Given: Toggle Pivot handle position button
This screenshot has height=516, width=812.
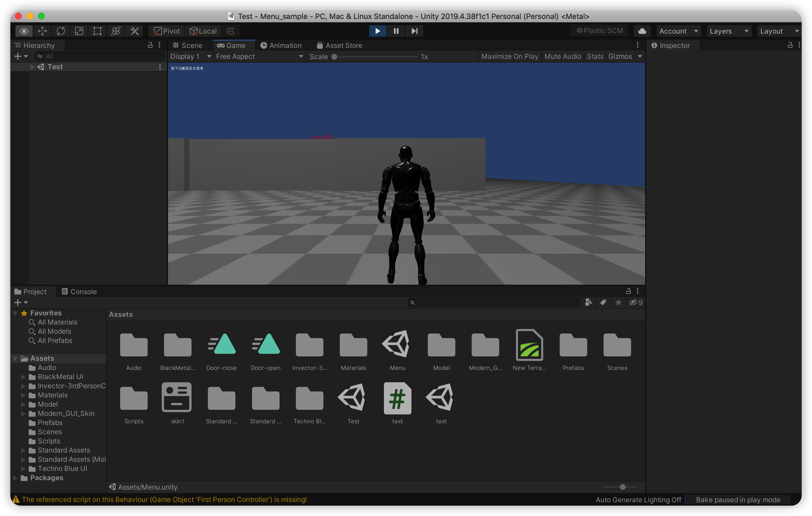Looking at the screenshot, I should coord(167,31).
